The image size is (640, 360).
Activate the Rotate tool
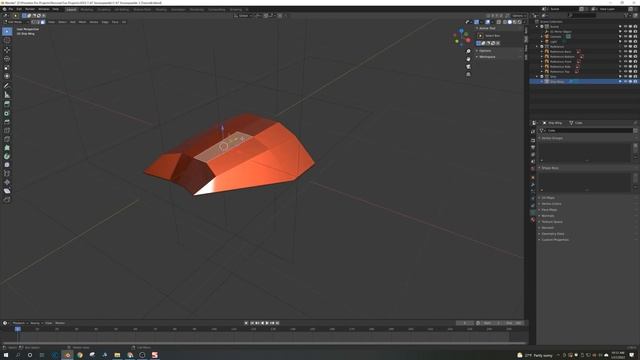tap(7, 58)
